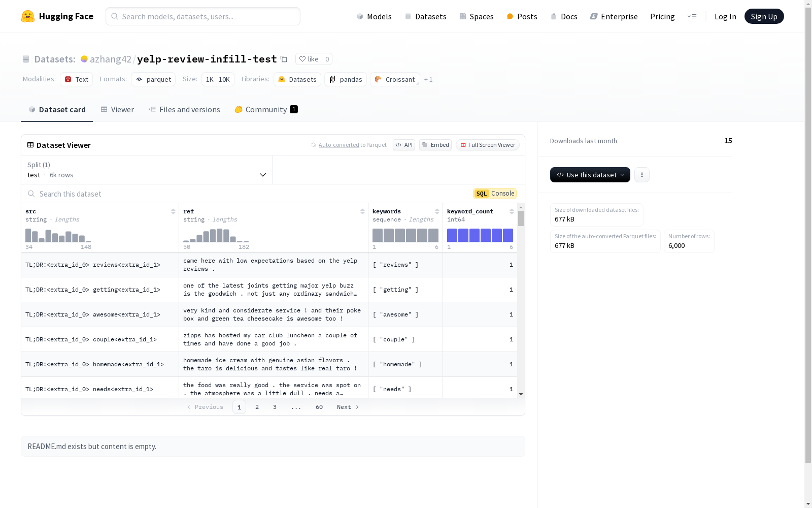Click the table vertical scrollbar thumb

coord(521,219)
